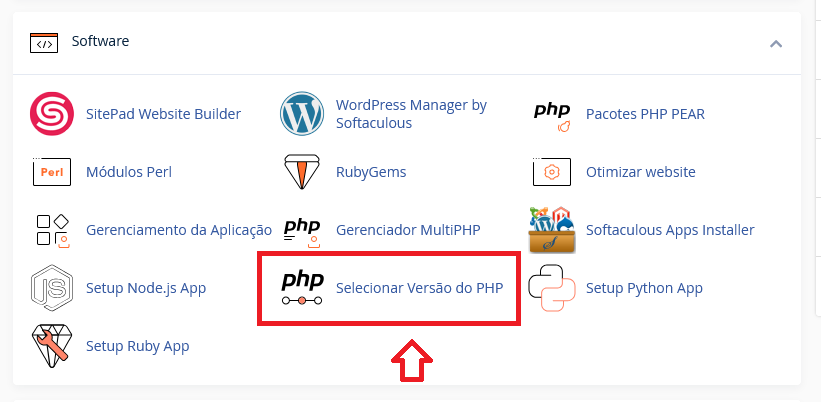Screen dimensions: 821x402
Task: Click the Setup Node.js App icon
Action: tap(51, 288)
